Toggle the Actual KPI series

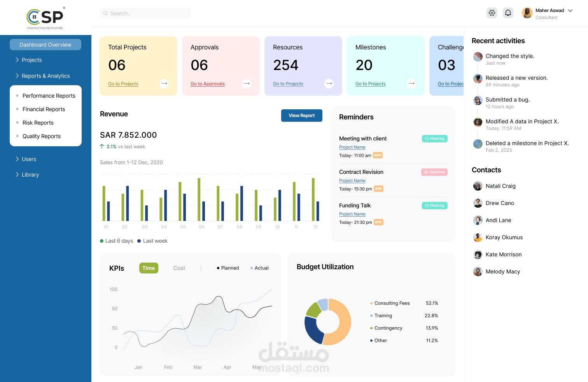coord(259,268)
